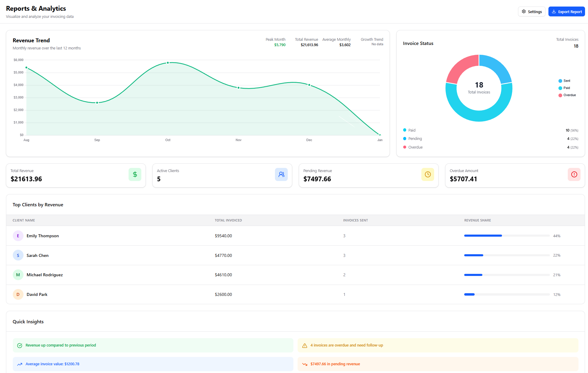Open David Park's single sent invoice
This screenshot has height=373, width=588.
(x=344, y=294)
